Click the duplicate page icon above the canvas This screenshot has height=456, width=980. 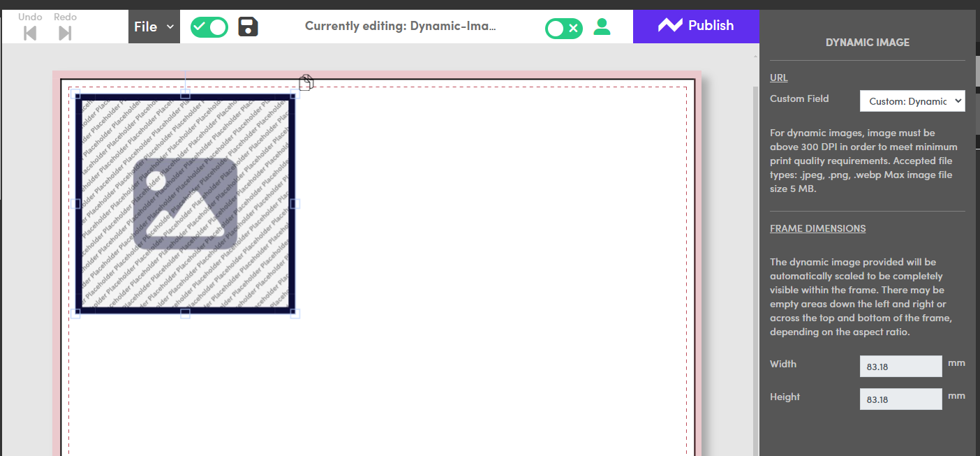(306, 82)
